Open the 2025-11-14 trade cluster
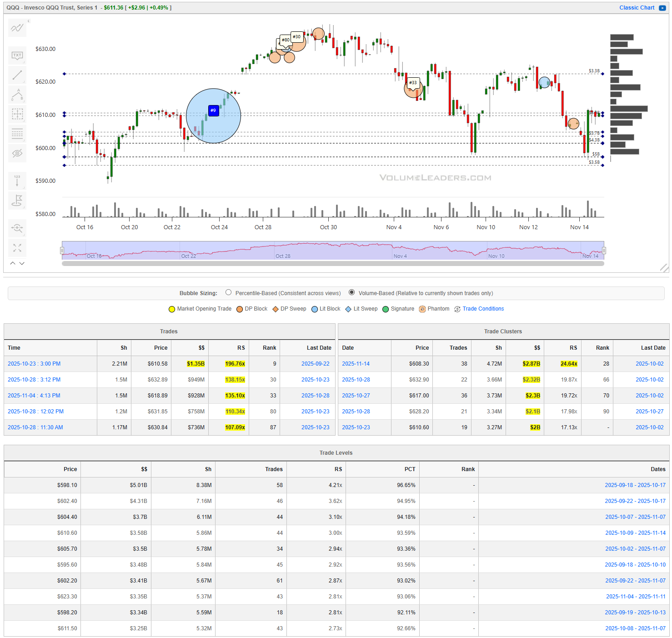The image size is (672, 638). pos(356,364)
